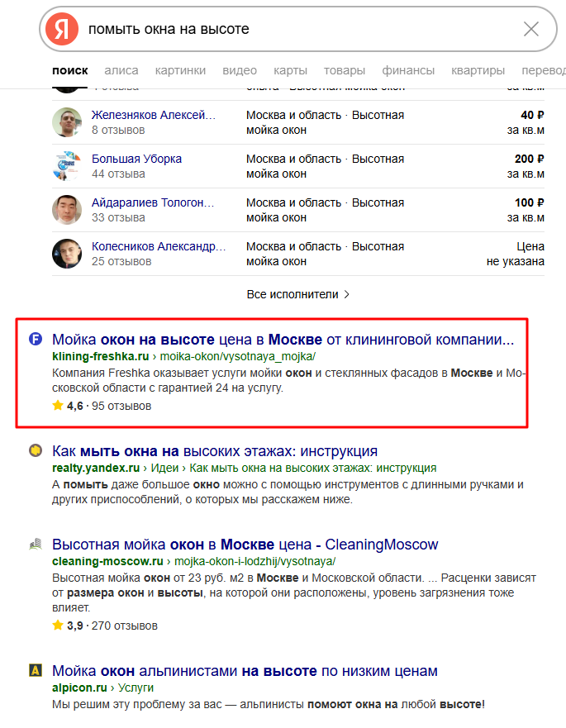566x728 pixels.
Task: Open the Колесников Александр avatar
Action: point(67,254)
